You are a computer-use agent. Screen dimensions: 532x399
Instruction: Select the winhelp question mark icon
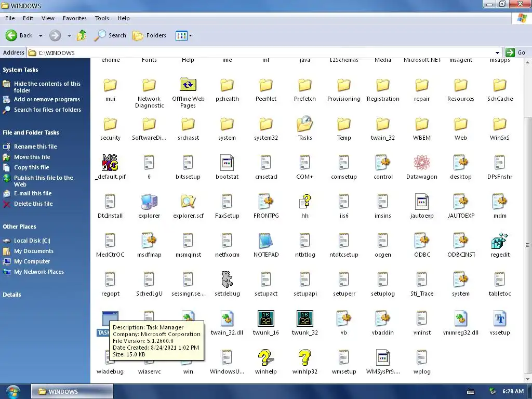[265, 357]
